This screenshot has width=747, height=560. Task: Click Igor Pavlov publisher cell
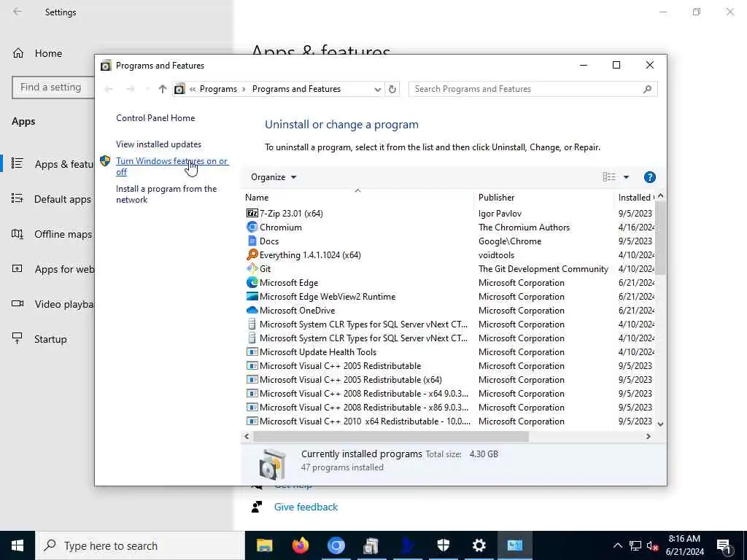point(500,214)
